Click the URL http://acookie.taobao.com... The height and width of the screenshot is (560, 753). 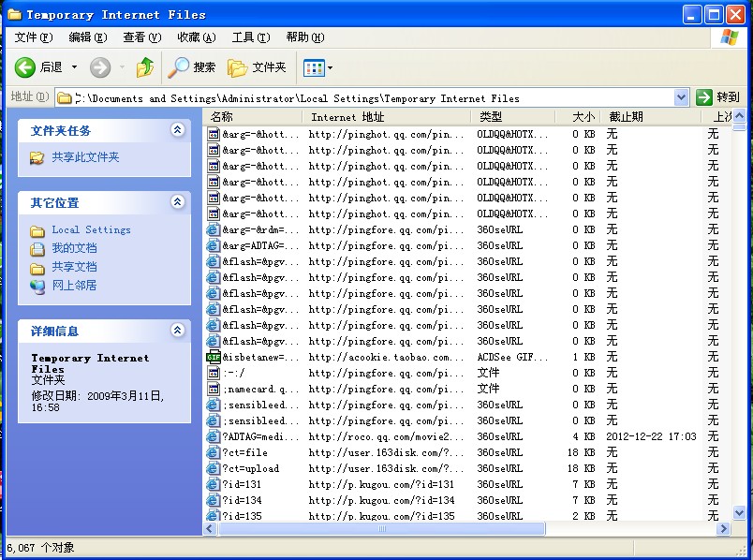(386, 358)
